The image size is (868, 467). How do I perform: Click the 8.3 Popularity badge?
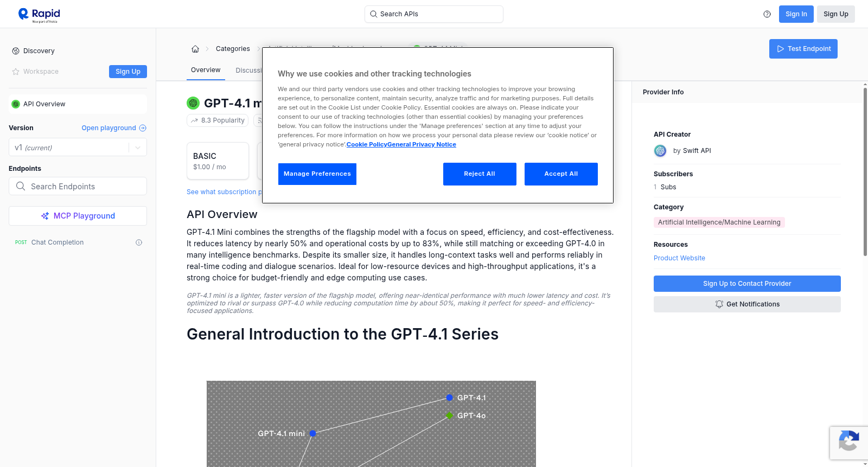pyautogui.click(x=218, y=120)
